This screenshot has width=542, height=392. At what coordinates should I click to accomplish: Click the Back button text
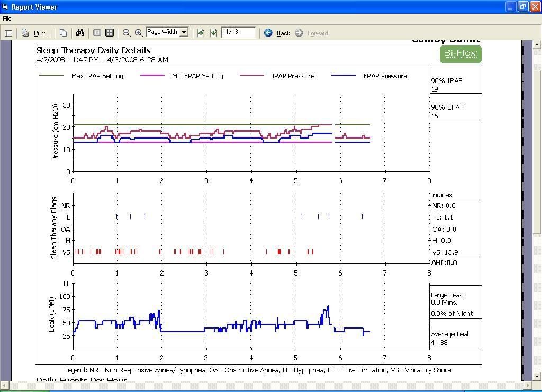pyautogui.click(x=284, y=33)
